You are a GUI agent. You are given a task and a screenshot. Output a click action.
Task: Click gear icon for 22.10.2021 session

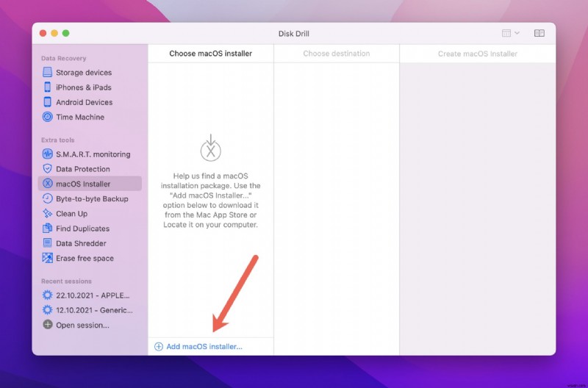47,295
